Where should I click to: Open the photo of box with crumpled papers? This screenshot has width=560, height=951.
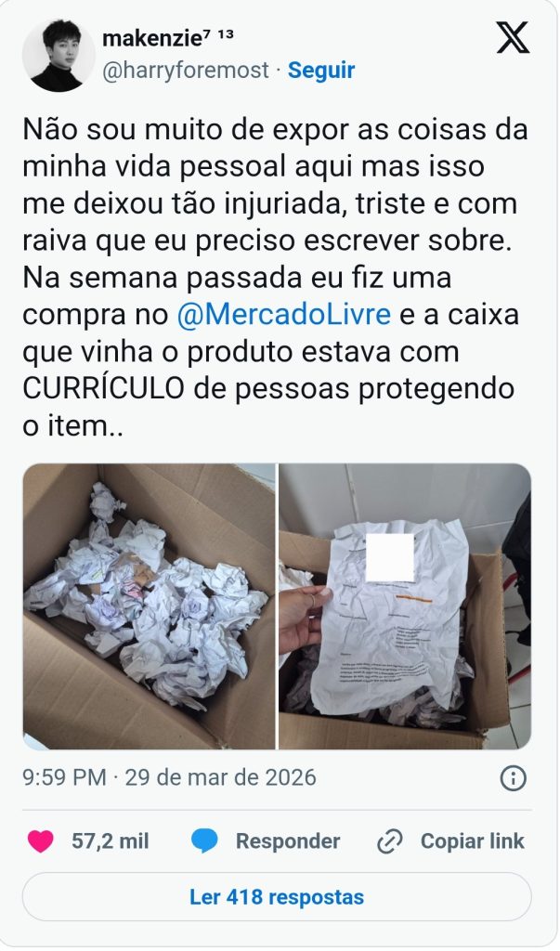pyautogui.click(x=149, y=606)
